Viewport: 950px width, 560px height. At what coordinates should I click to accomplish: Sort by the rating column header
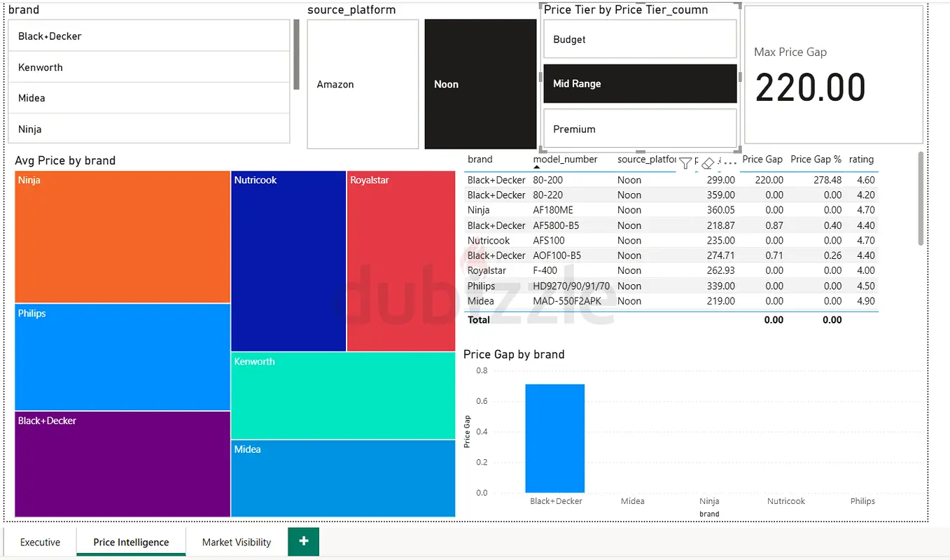[x=862, y=160]
